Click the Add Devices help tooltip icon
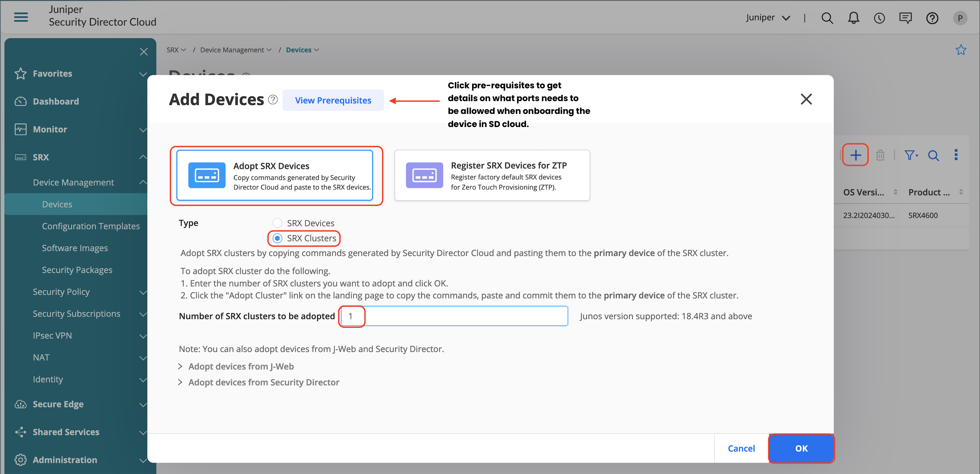This screenshot has width=980, height=474. [273, 100]
